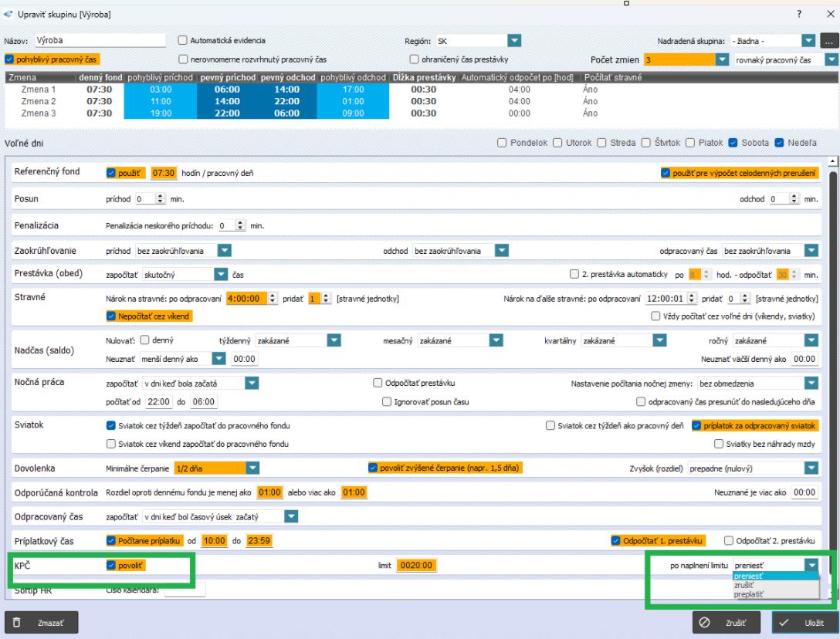
Task: Click the Zmazať delete button
Action: pyautogui.click(x=42, y=622)
